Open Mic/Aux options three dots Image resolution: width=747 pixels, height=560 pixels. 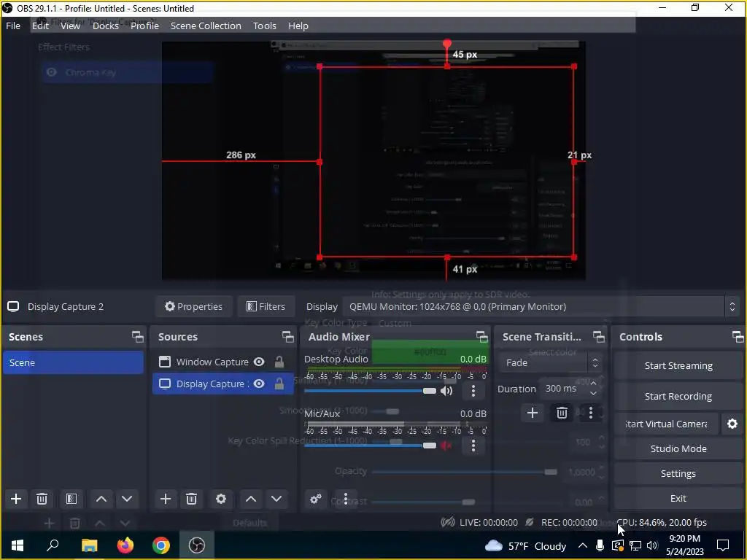pyautogui.click(x=473, y=446)
